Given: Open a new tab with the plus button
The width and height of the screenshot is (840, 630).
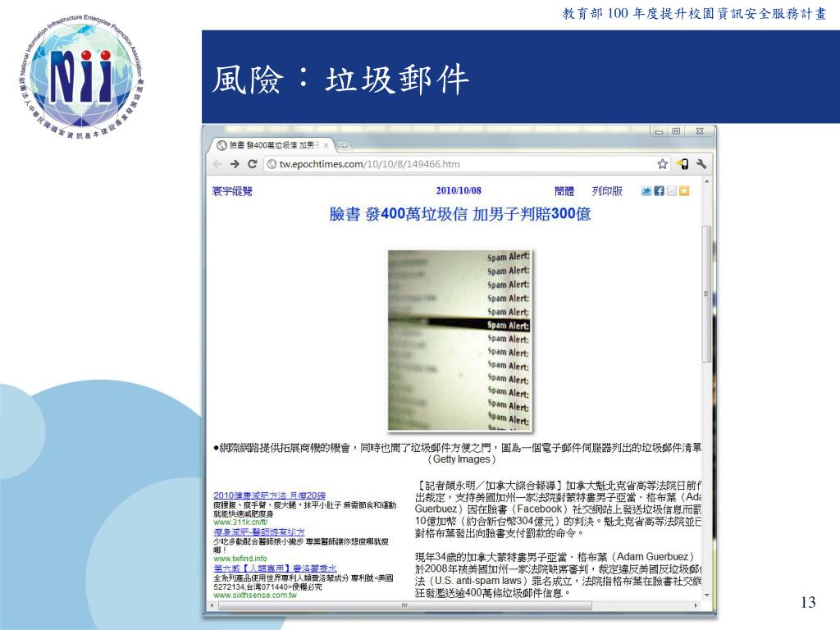Looking at the screenshot, I should tap(344, 145).
